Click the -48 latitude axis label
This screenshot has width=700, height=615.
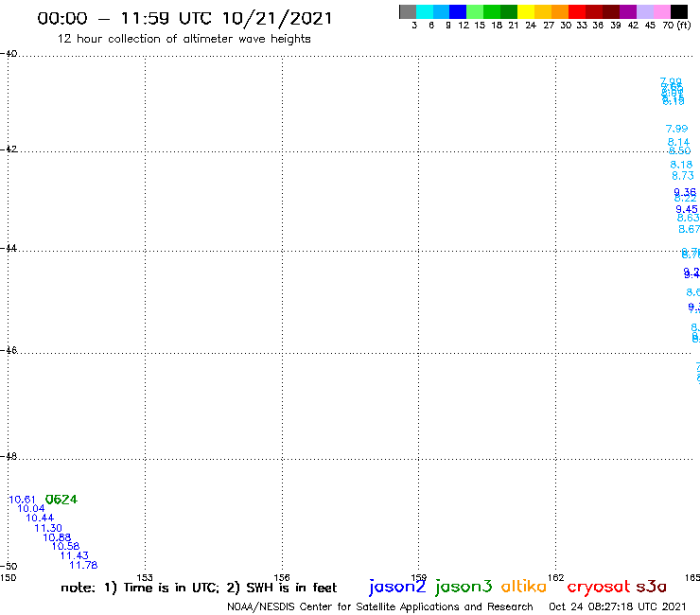[x=9, y=456]
